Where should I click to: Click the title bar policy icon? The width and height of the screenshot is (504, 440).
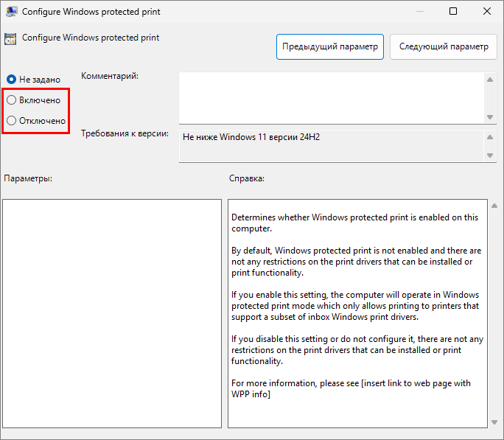click(x=12, y=12)
